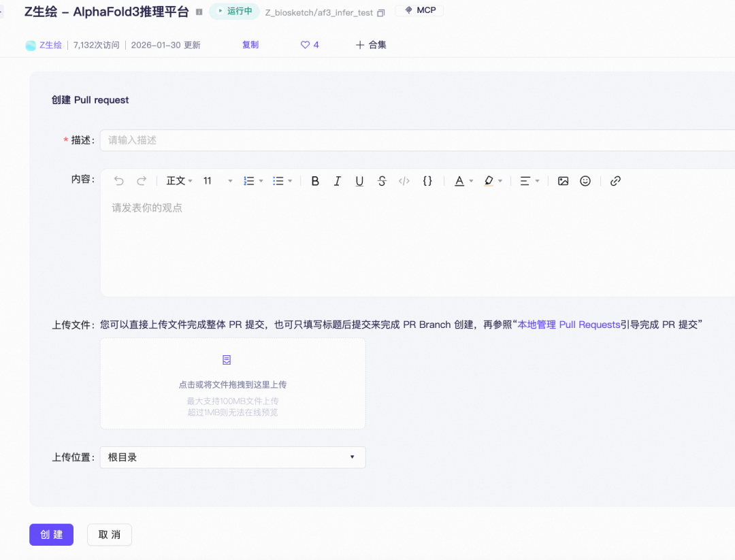Open the 正文 paragraph style dropdown

pyautogui.click(x=180, y=181)
